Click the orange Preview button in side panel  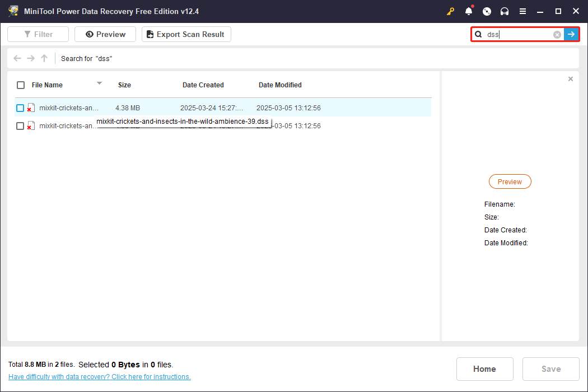(510, 181)
